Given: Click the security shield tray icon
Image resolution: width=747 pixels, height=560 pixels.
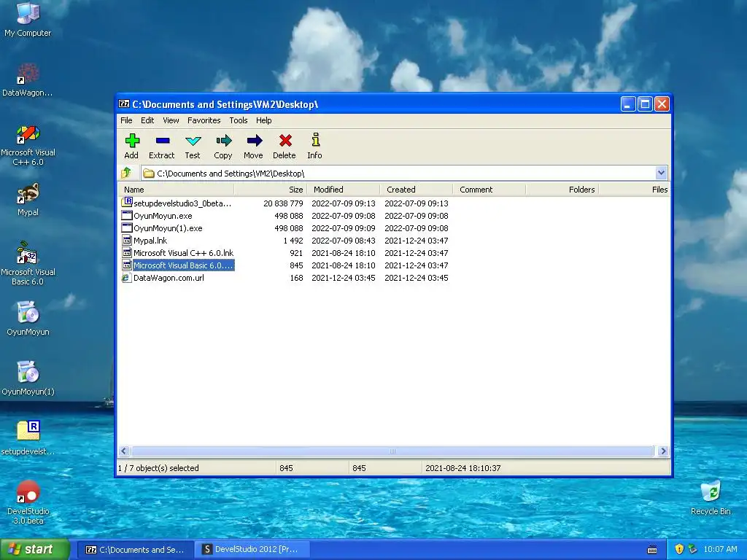Looking at the screenshot, I should [679, 549].
